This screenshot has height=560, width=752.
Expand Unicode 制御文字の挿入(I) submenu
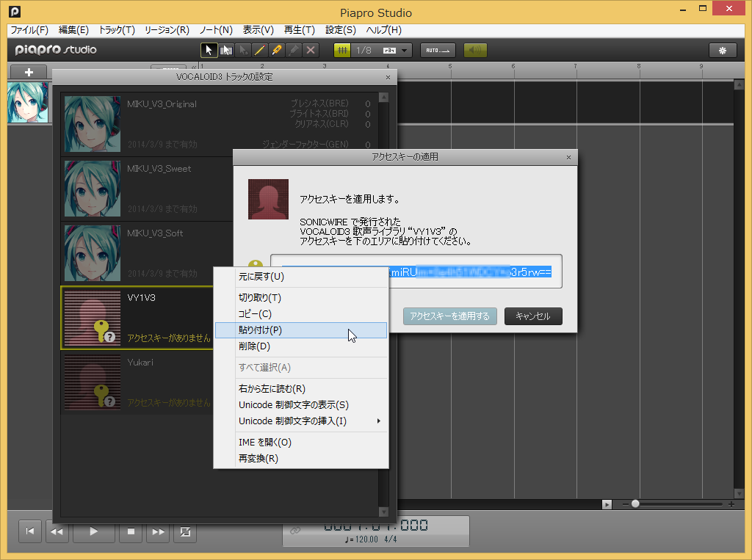point(300,421)
